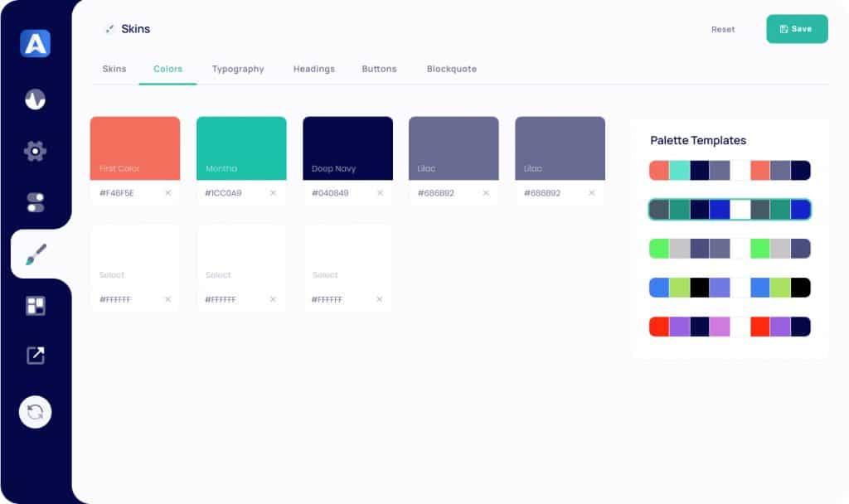
Task: Pick the coral First Color swatch
Action: (135, 148)
